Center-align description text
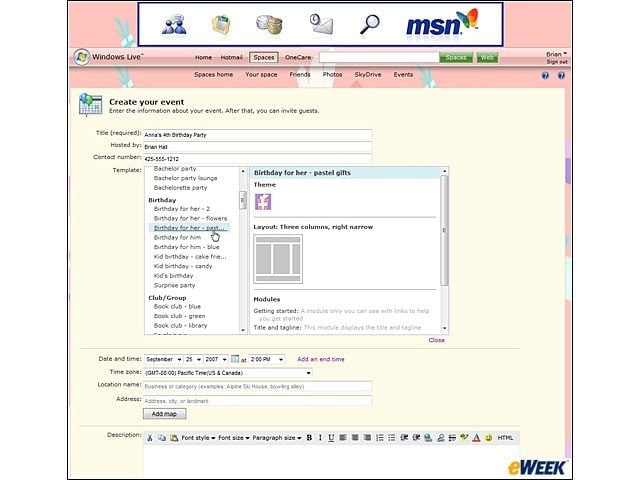 (356, 438)
